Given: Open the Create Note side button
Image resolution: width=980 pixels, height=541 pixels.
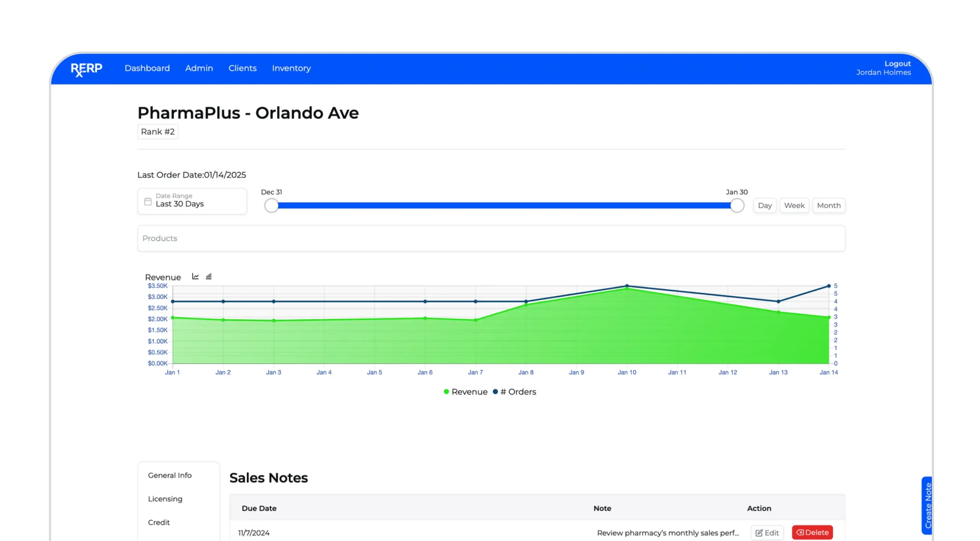Looking at the screenshot, I should [x=928, y=505].
